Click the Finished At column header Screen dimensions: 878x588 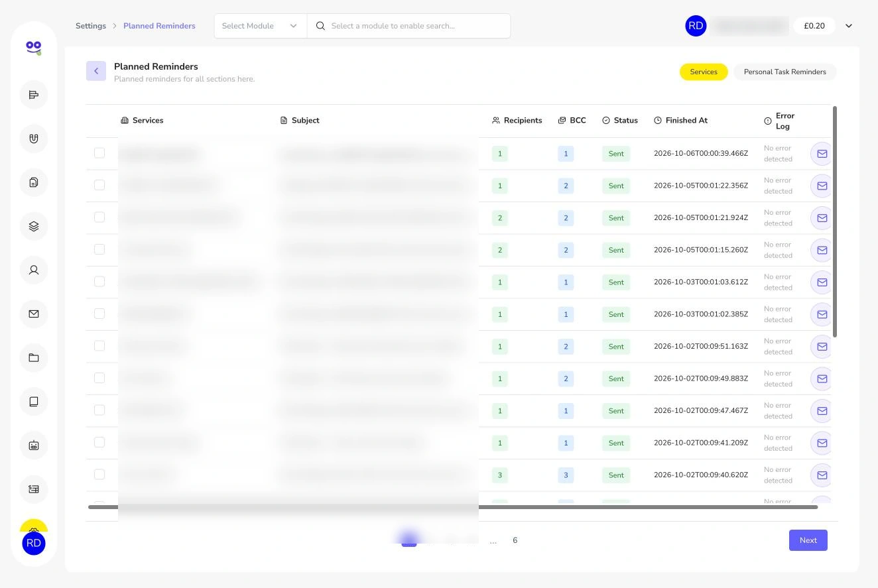click(x=681, y=121)
